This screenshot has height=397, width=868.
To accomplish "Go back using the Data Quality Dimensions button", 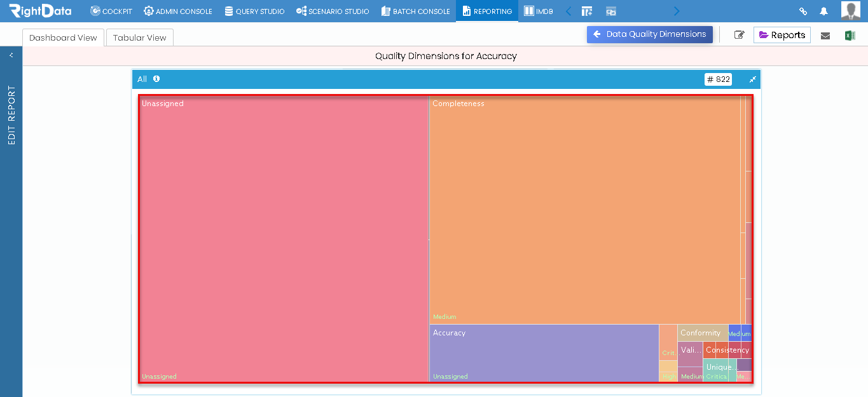I will (x=649, y=34).
